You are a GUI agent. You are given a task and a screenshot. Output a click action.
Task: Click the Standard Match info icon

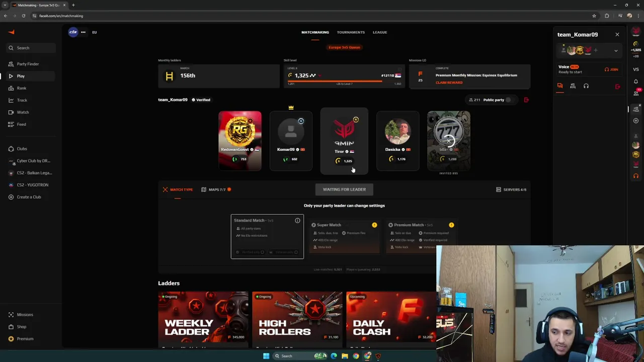297,221
